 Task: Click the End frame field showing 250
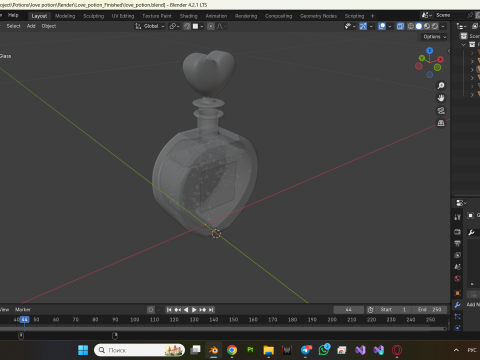coord(429,310)
